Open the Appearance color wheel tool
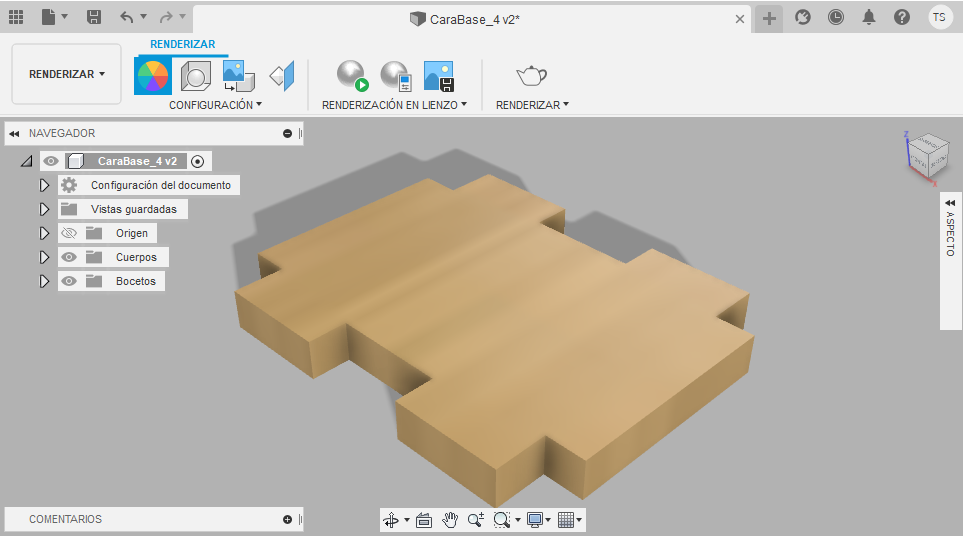This screenshot has width=963, height=536. coord(153,76)
